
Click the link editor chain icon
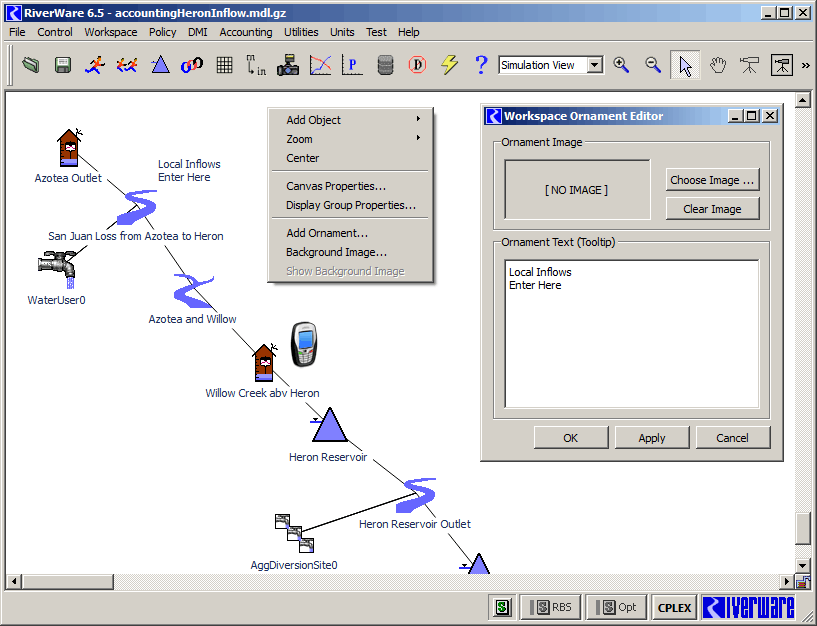tap(192, 65)
